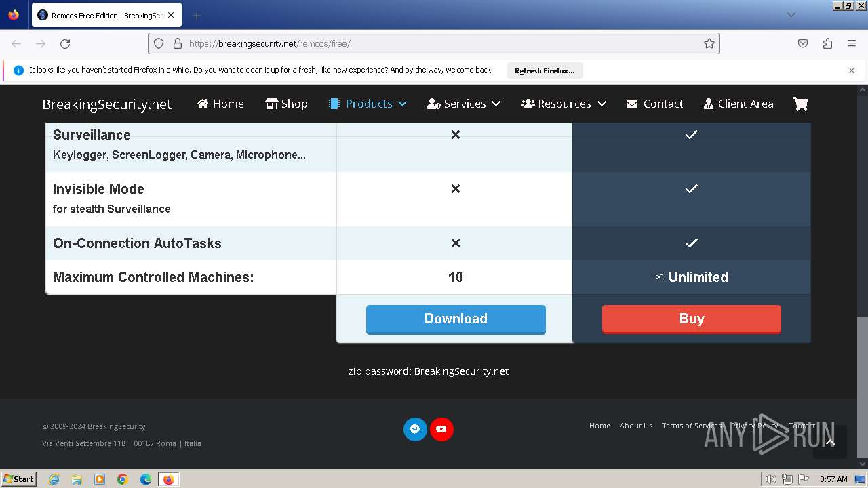This screenshot has width=868, height=488.
Task: Close the Remcos Free Edition tab
Action: [x=171, y=15]
